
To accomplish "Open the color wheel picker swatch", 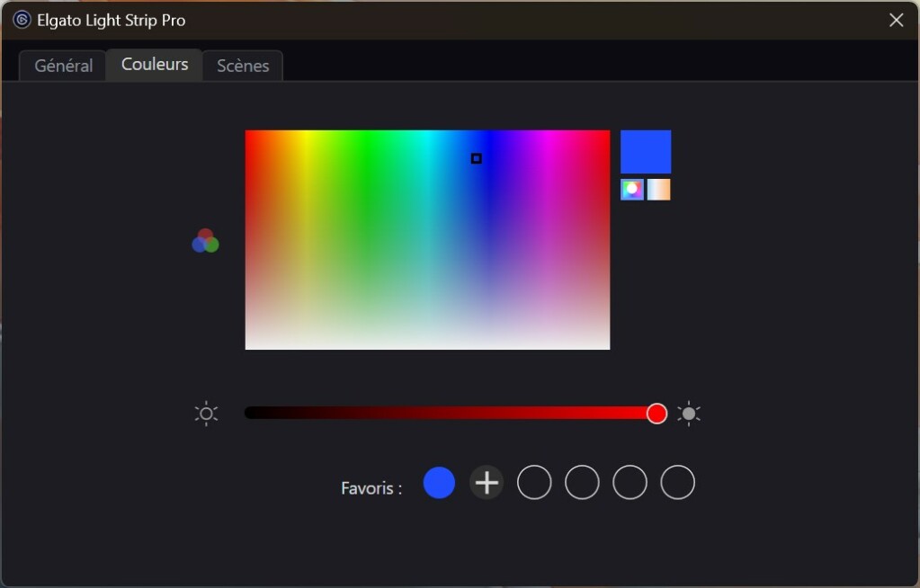I will [630, 190].
